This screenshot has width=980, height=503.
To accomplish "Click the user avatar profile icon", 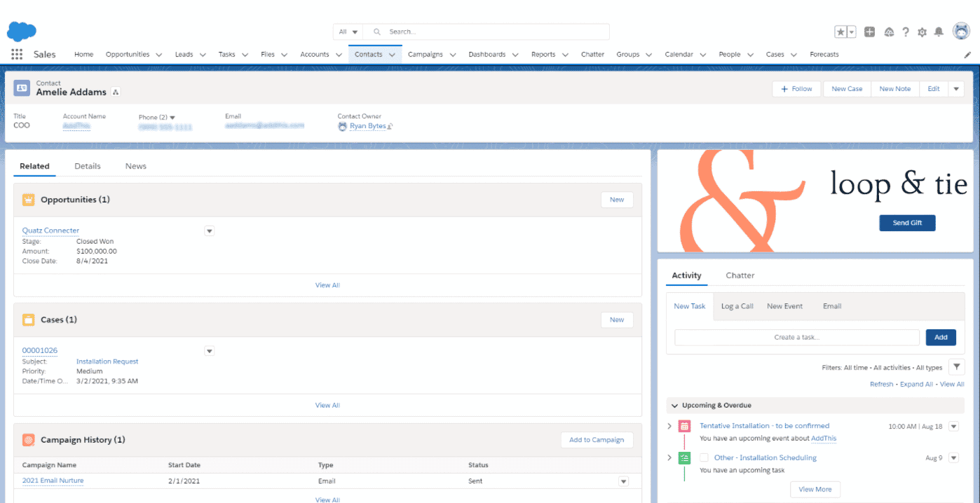I will (961, 32).
